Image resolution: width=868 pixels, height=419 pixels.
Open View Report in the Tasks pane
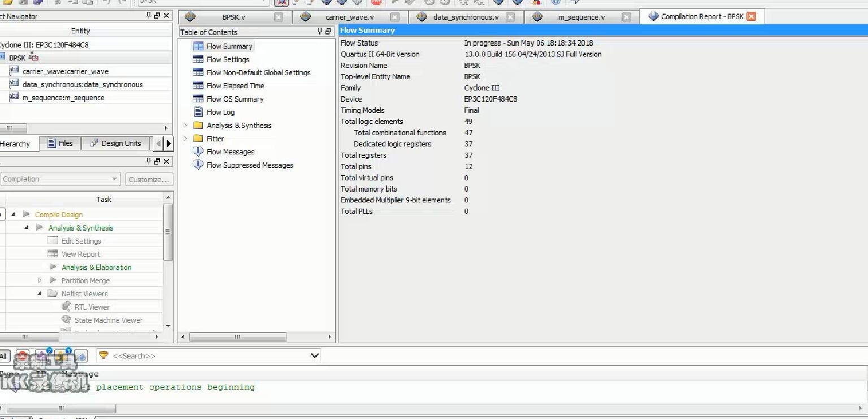81,254
